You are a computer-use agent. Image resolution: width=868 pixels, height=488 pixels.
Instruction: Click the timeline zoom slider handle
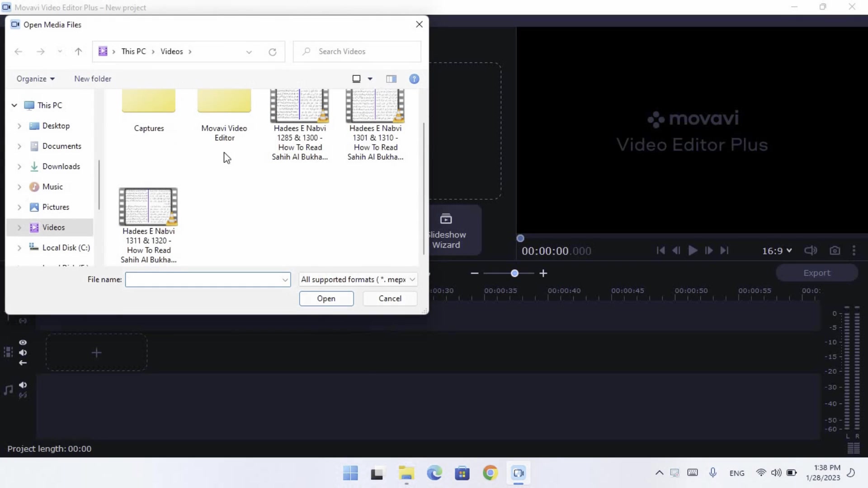point(514,273)
